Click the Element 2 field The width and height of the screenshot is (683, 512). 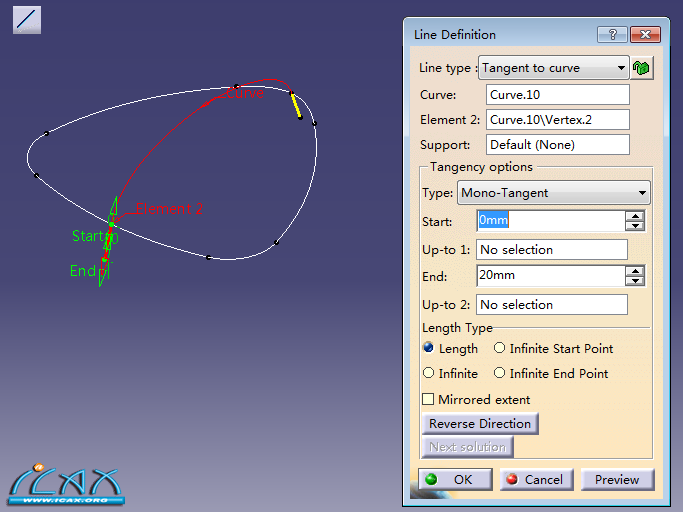558,119
